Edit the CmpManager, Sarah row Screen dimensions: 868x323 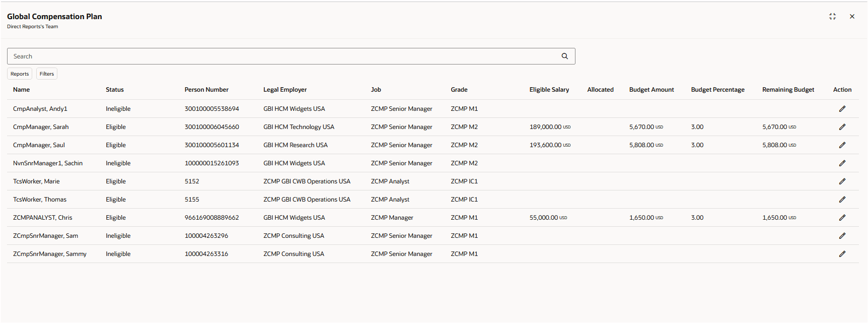842,127
